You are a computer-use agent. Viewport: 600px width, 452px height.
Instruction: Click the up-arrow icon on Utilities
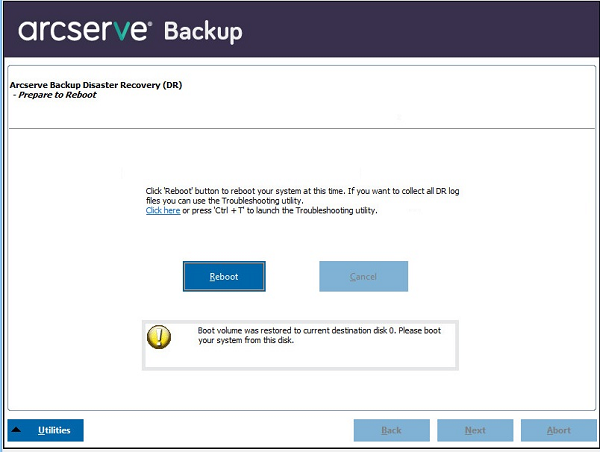pos(16,430)
